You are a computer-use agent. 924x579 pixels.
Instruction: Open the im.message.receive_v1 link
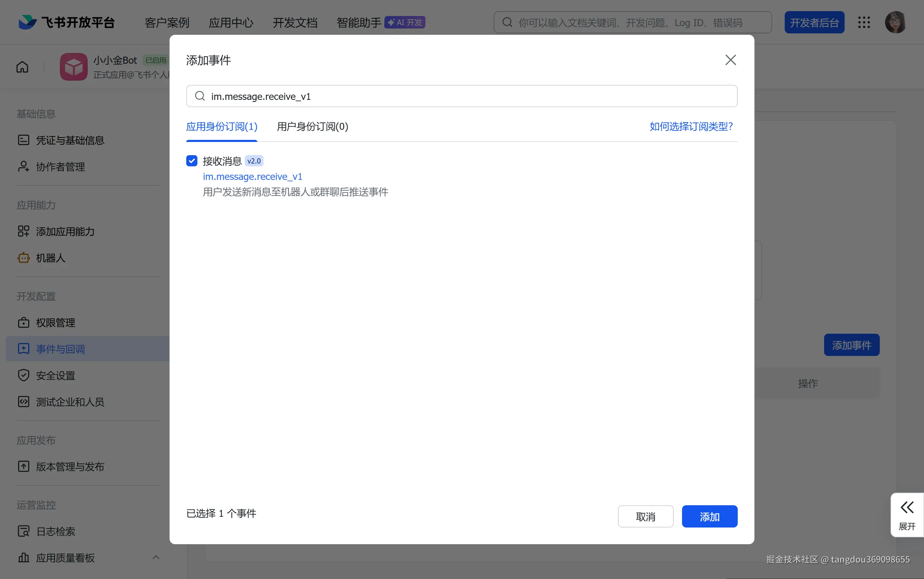pyautogui.click(x=252, y=176)
